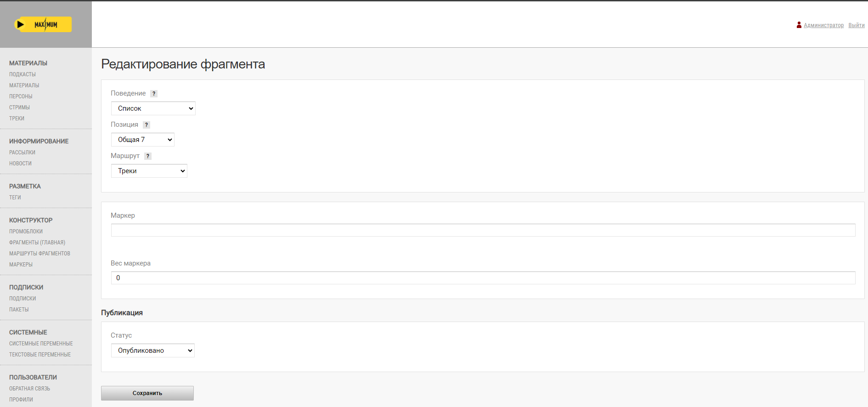Open the Администратор profile link
This screenshot has width=868, height=407.
pos(824,25)
